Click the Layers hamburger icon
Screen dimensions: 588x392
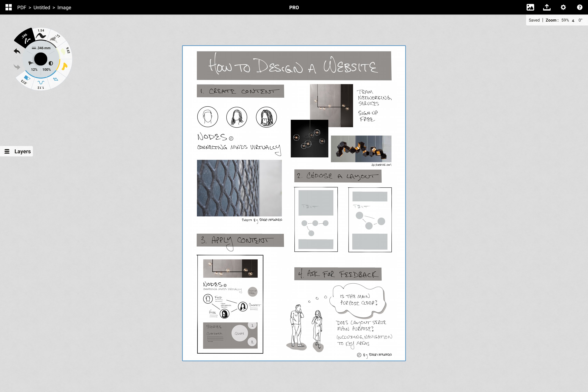click(x=7, y=151)
